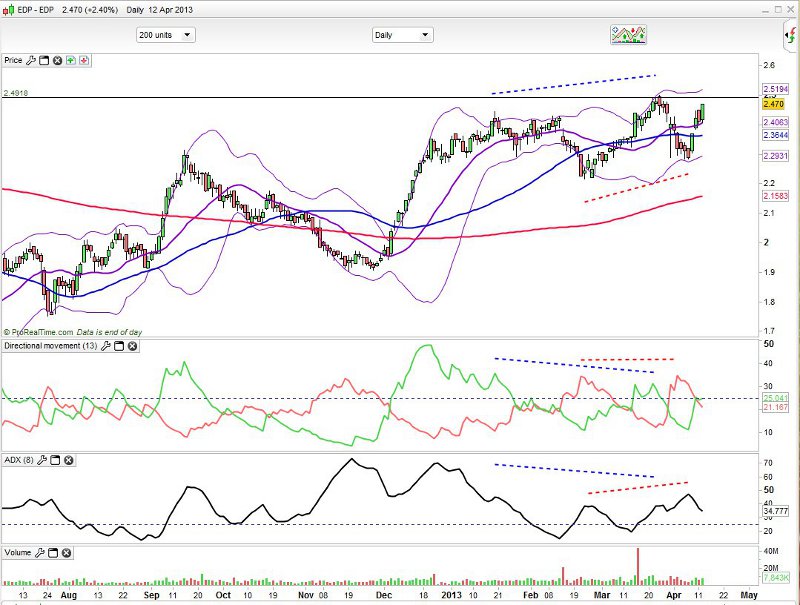Click the yellow 2.470 current price tag
Screen dimensions: 800x605
click(x=773, y=104)
